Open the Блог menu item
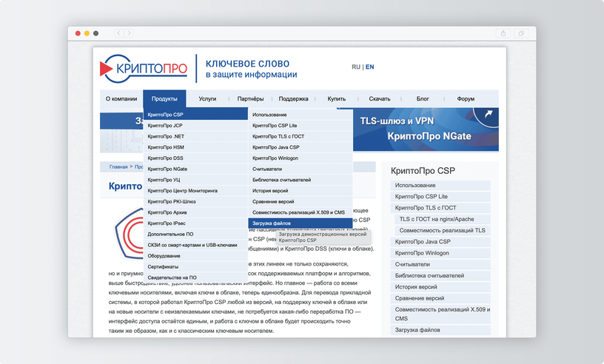 (423, 98)
